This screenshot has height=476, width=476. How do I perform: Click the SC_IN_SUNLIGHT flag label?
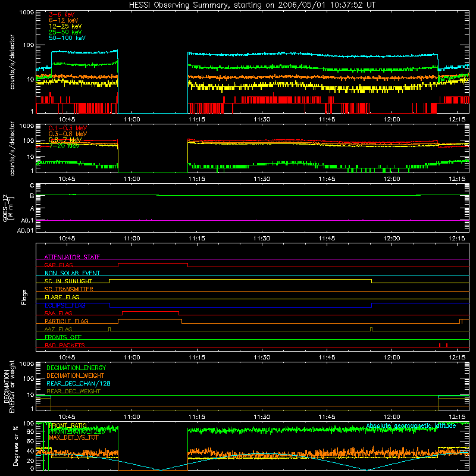coord(68,281)
